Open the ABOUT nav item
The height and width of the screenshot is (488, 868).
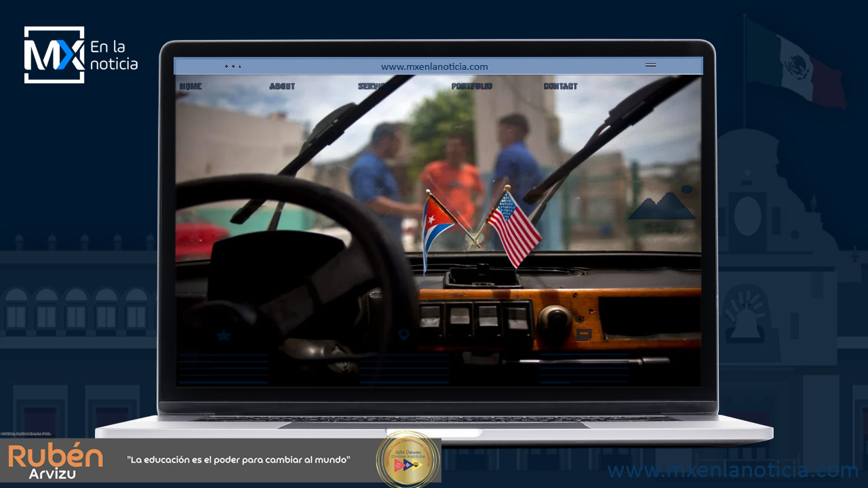click(x=282, y=86)
